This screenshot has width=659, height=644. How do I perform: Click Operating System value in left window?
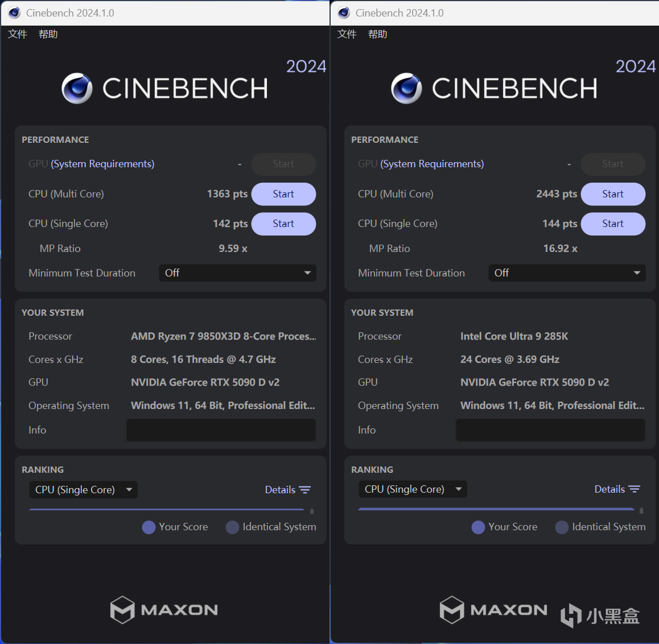tap(223, 406)
